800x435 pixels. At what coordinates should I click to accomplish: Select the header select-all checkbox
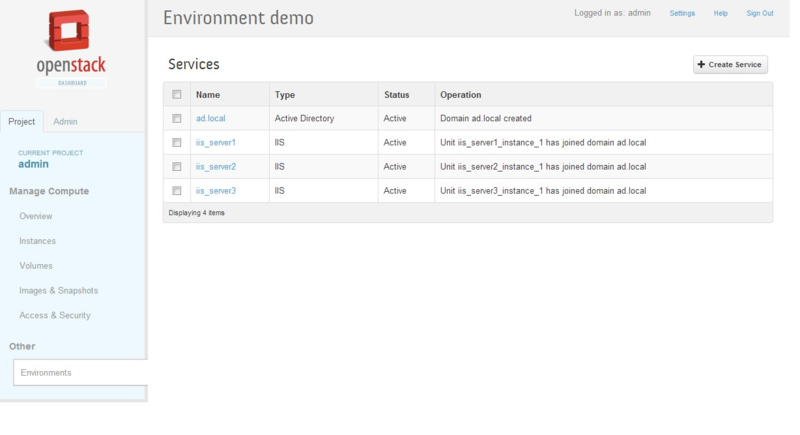(x=177, y=95)
